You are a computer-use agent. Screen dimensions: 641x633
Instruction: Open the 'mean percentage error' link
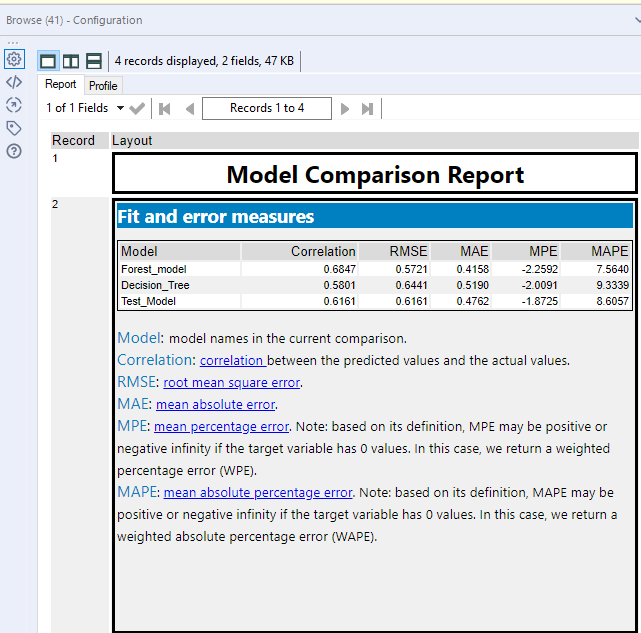coord(222,427)
